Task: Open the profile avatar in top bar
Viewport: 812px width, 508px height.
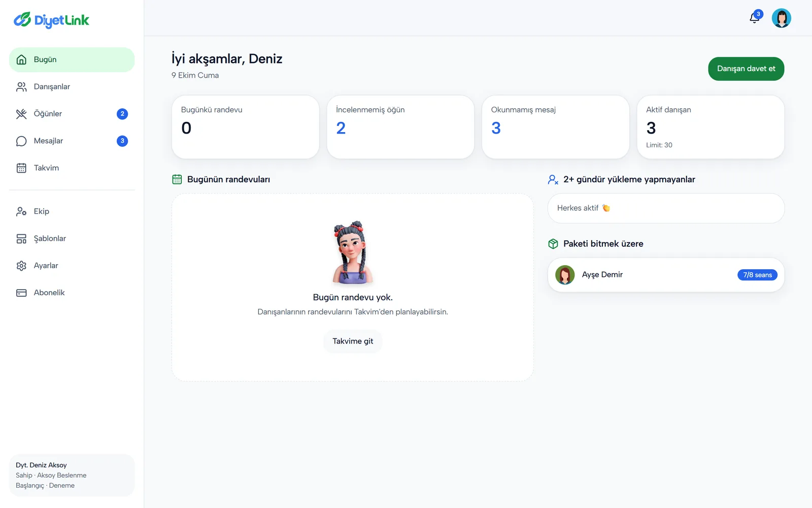Action: pos(782,18)
